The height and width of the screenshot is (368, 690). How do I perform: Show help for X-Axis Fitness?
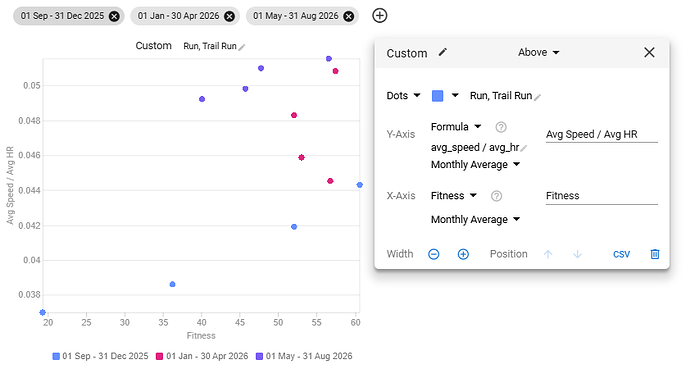coord(496,196)
